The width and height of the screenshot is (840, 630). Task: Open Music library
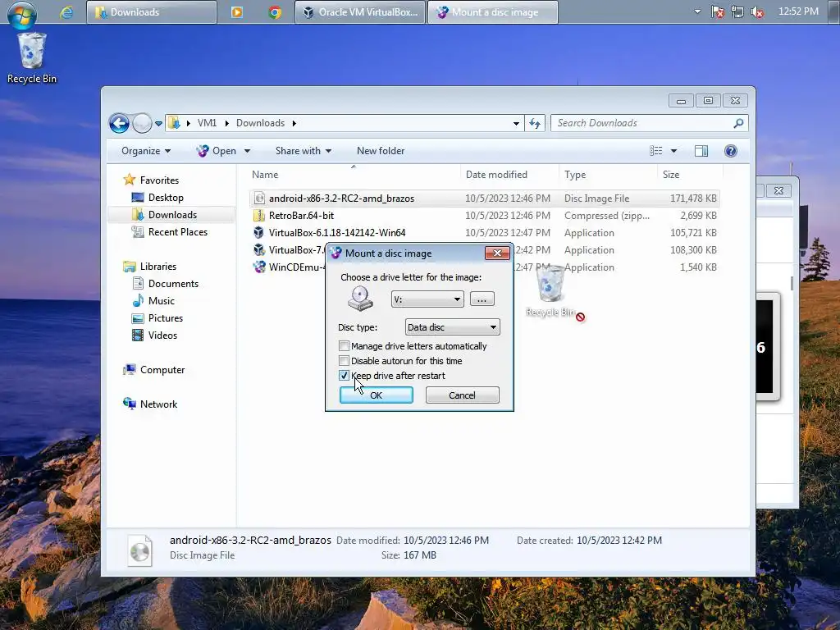point(162,300)
